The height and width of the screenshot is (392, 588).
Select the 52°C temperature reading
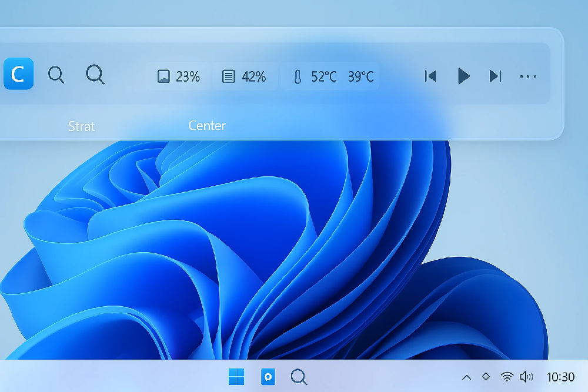coord(324,77)
